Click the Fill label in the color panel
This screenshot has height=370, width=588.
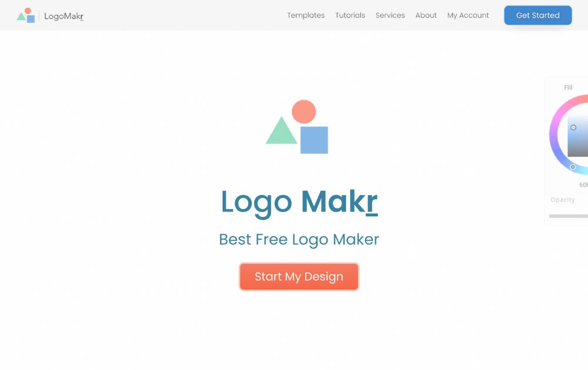568,88
